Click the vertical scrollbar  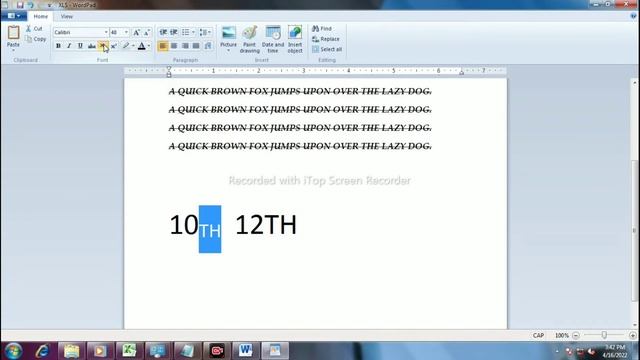(x=634, y=231)
